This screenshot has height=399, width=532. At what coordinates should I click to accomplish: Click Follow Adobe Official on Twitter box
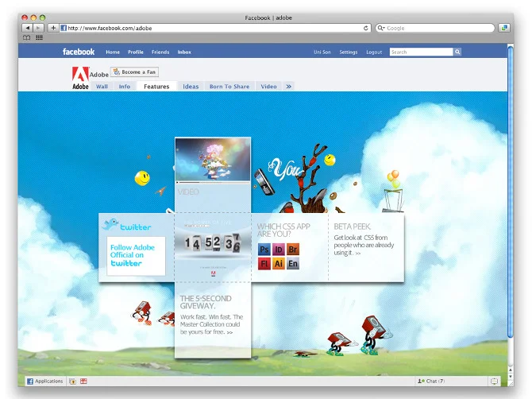click(136, 256)
